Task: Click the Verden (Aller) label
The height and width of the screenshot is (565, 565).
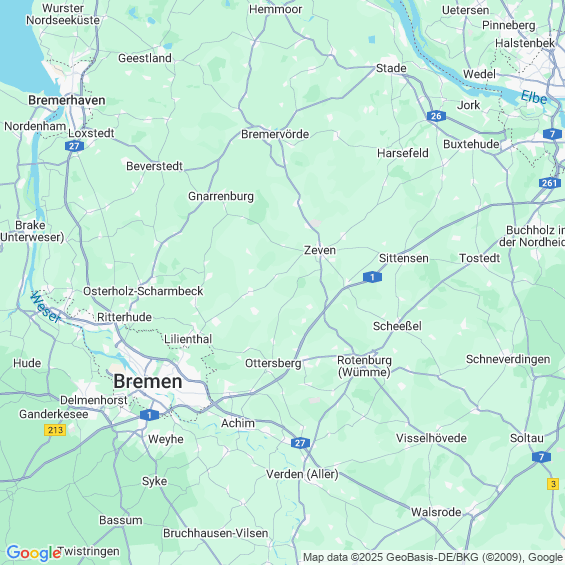Action: pos(302,474)
